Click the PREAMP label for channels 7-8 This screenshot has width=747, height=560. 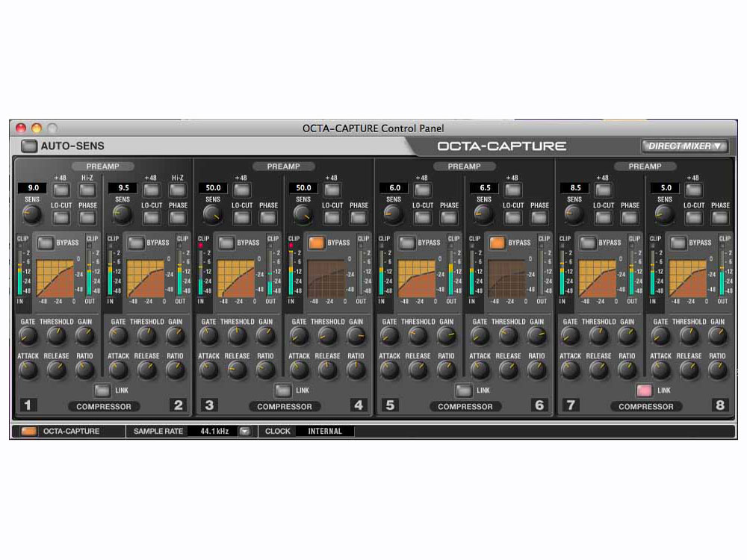(645, 167)
